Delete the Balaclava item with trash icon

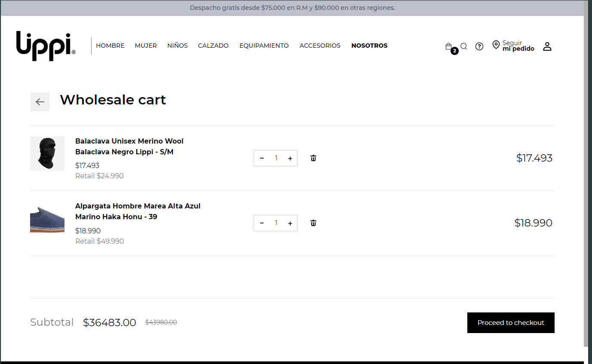click(x=313, y=158)
